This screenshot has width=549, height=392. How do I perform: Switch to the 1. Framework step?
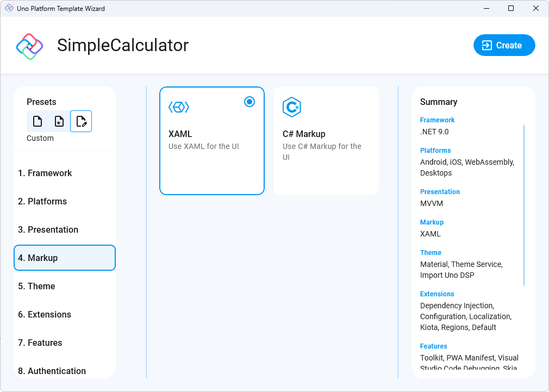tap(65, 173)
